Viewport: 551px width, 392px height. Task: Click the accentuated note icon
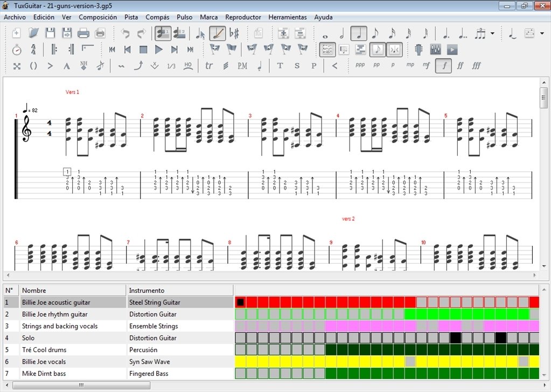coord(50,66)
